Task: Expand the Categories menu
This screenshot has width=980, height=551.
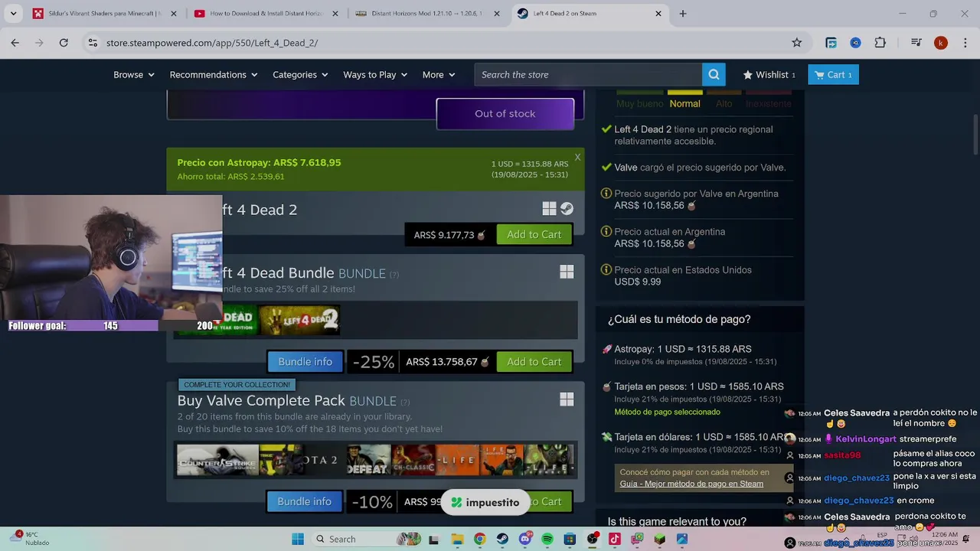Action: [300, 74]
